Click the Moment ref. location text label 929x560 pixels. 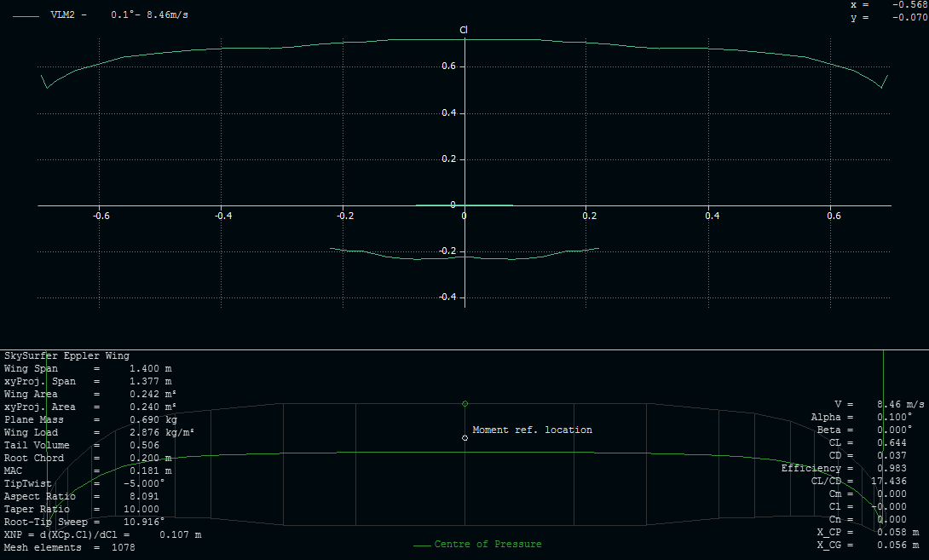pos(532,430)
